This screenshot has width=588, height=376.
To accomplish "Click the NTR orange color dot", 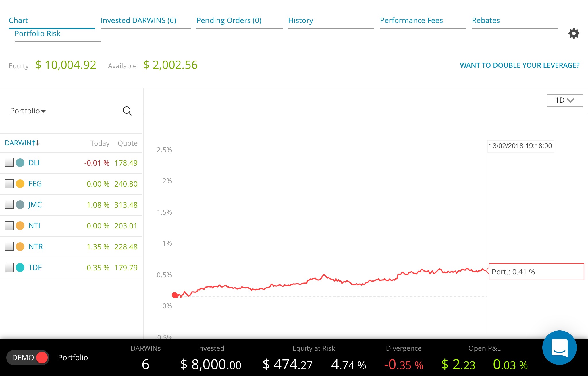I will (20, 247).
